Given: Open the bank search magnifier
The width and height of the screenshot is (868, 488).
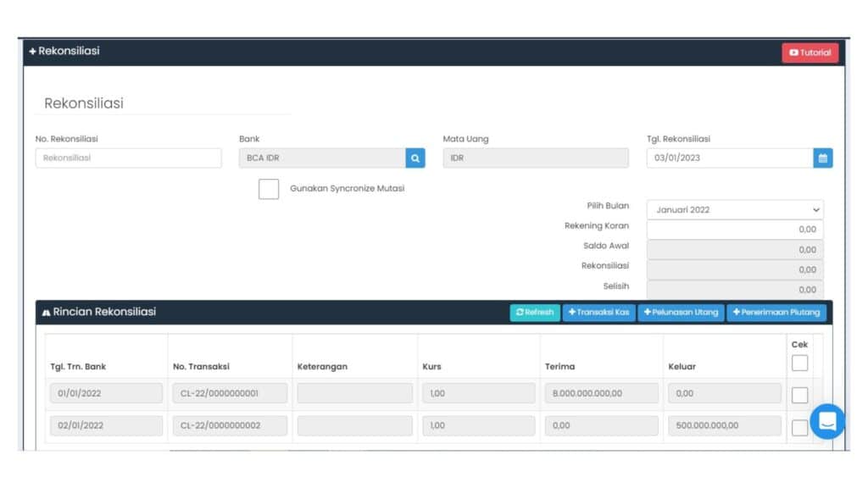Looking at the screenshot, I should click(x=415, y=158).
